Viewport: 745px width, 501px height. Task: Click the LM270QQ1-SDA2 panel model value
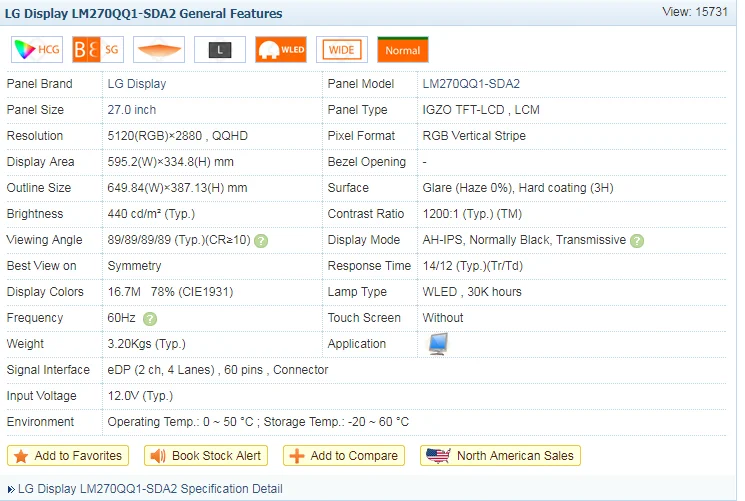pos(471,84)
